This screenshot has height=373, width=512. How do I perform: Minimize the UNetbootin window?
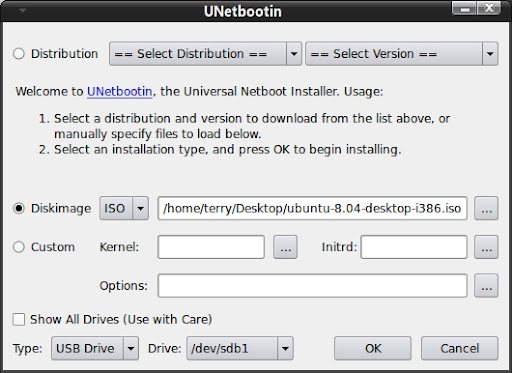(x=465, y=8)
